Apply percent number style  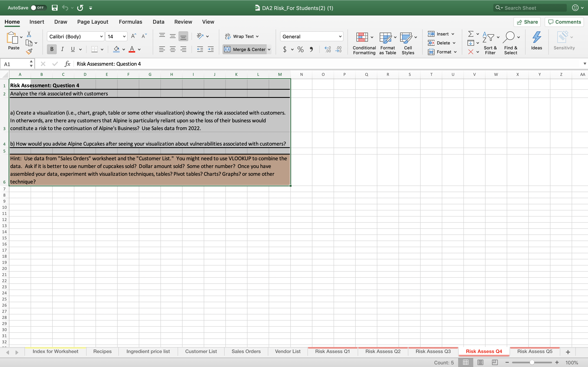tap(300, 49)
